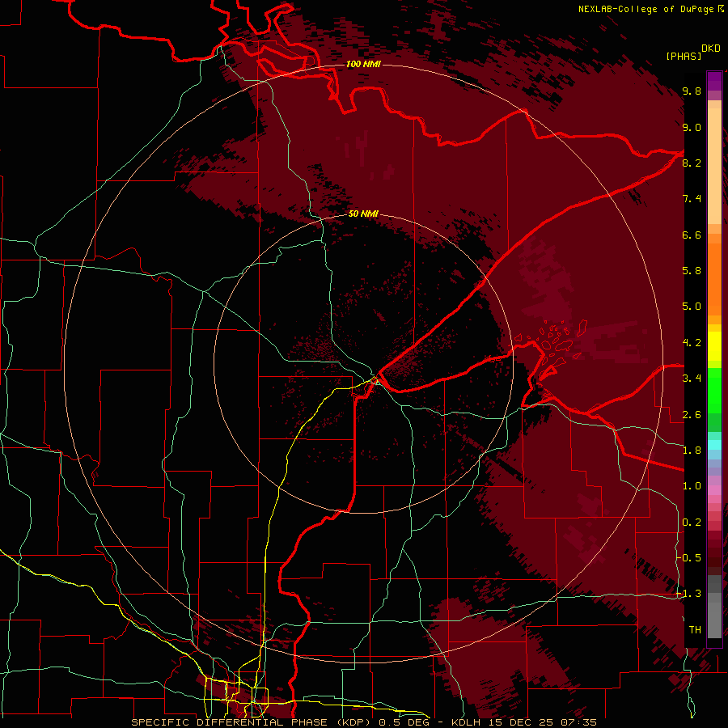The image size is (728, 728).
Task: Click the -1.3 legend value
Action: click(688, 594)
